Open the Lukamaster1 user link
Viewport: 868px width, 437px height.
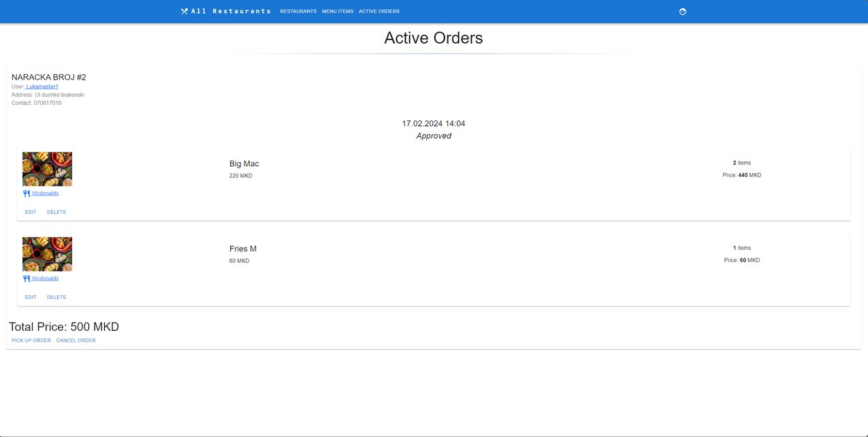coord(42,86)
